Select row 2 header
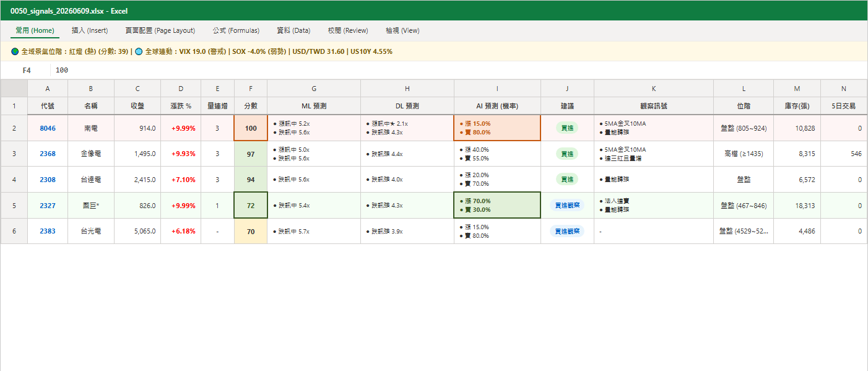This screenshot has width=868, height=371. [x=14, y=128]
